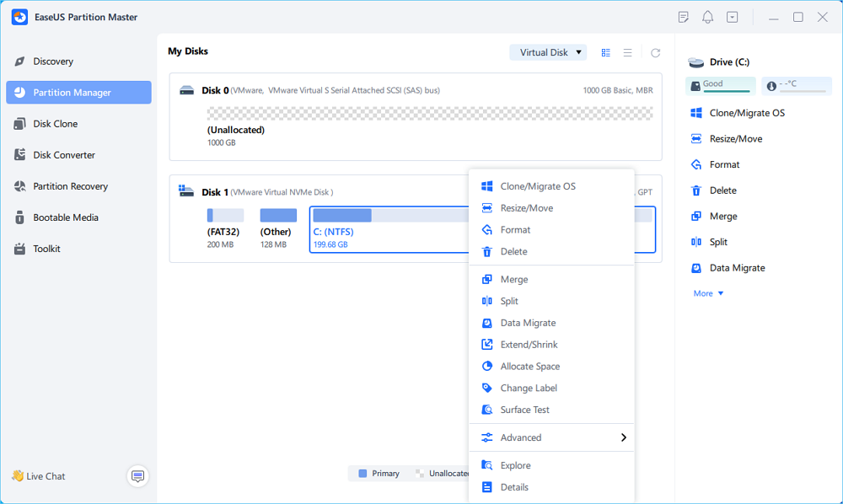
Task: Open the Virtual Disk dropdown
Action: [548, 52]
